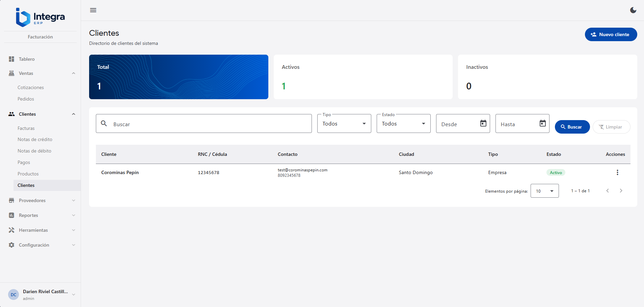Click the green Activo status badge
This screenshot has height=307, width=644.
556,172
